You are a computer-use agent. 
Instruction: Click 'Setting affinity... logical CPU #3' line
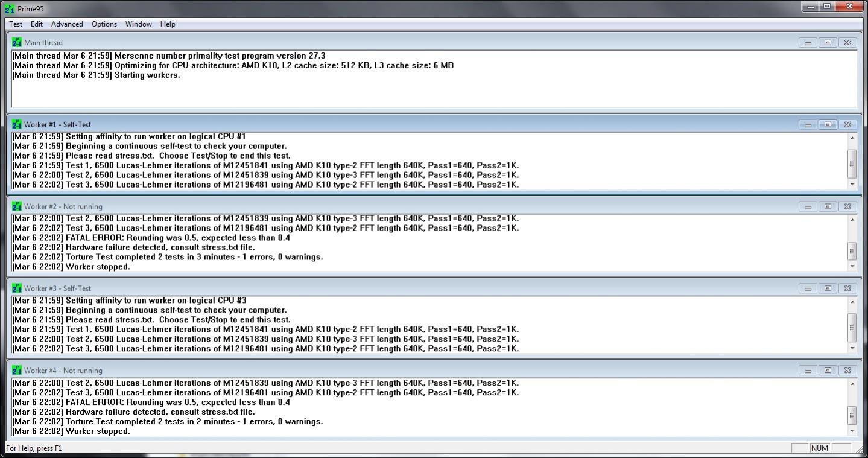coord(129,301)
